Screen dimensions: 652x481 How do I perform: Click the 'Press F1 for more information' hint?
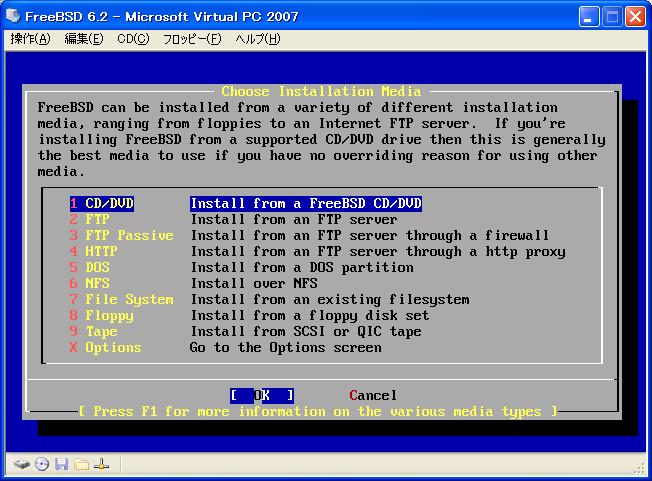[318, 412]
